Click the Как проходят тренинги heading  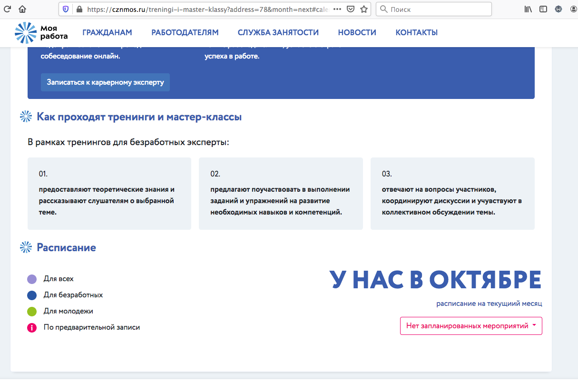click(x=139, y=117)
